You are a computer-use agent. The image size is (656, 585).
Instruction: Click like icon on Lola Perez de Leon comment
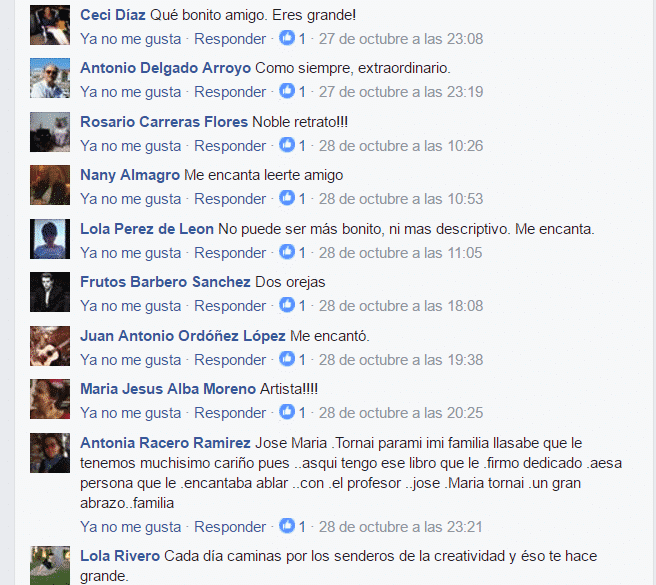[x=287, y=252]
